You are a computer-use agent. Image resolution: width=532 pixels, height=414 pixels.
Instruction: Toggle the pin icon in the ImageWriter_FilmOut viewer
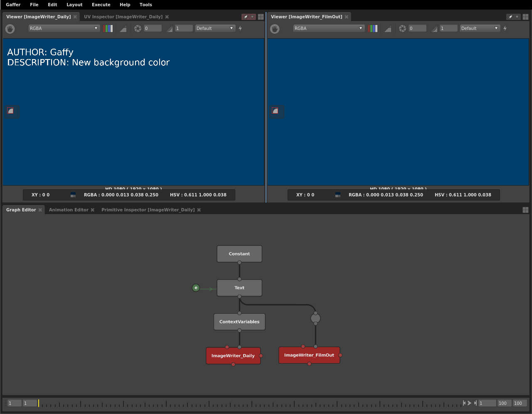[511, 17]
